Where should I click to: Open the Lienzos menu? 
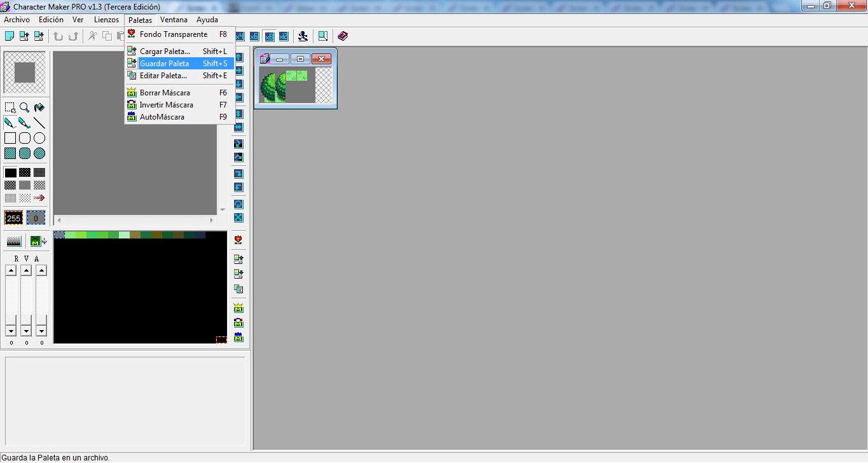point(106,20)
